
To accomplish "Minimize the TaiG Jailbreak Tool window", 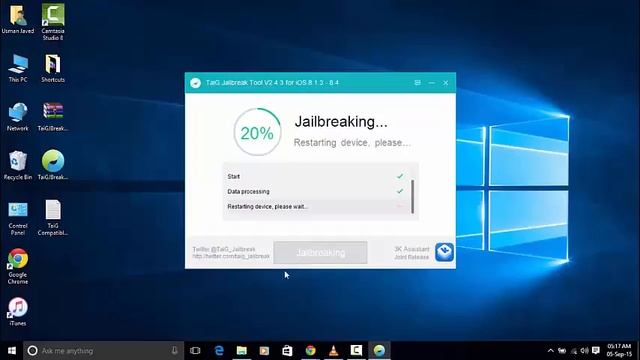I will [431, 82].
